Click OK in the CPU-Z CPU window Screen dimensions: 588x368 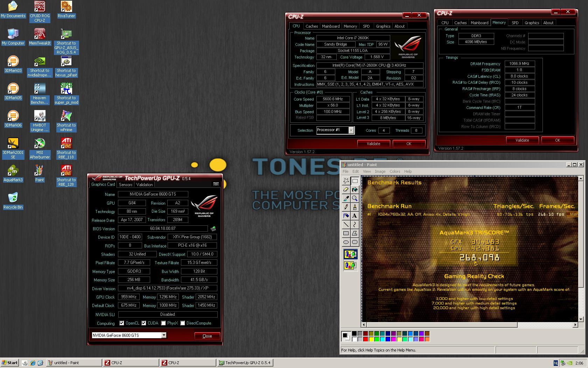click(x=409, y=144)
